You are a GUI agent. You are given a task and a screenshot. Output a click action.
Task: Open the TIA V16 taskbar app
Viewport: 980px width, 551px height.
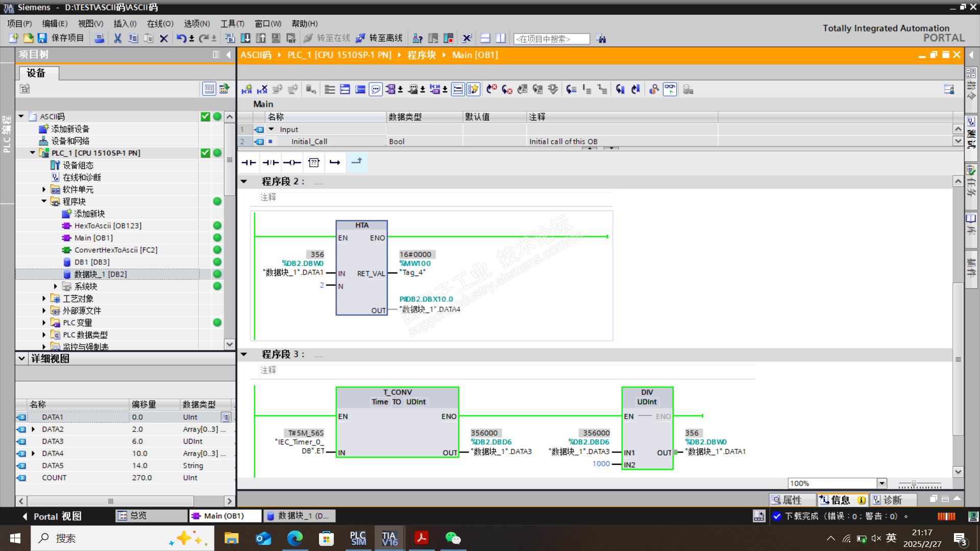[389, 538]
